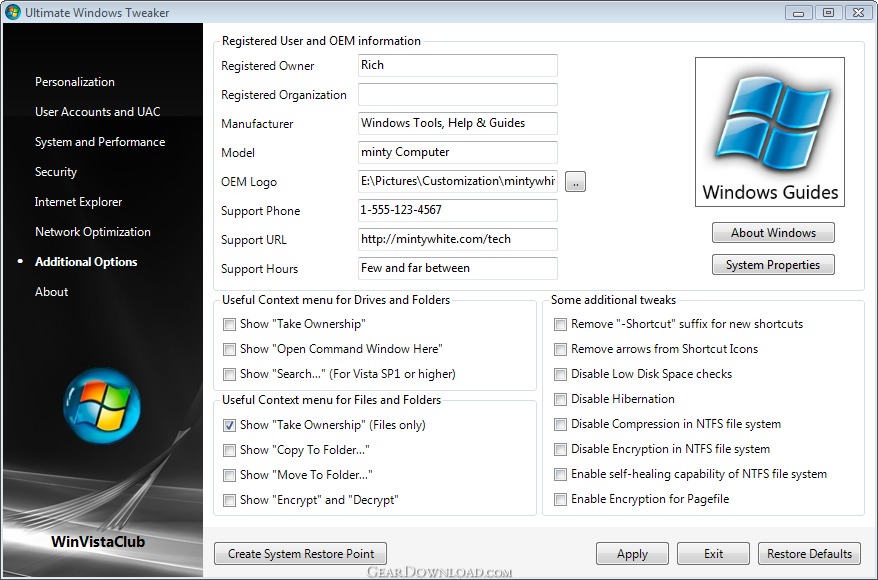
Task: Enable "Take Ownership" for Drives and Folders
Action: (229, 324)
